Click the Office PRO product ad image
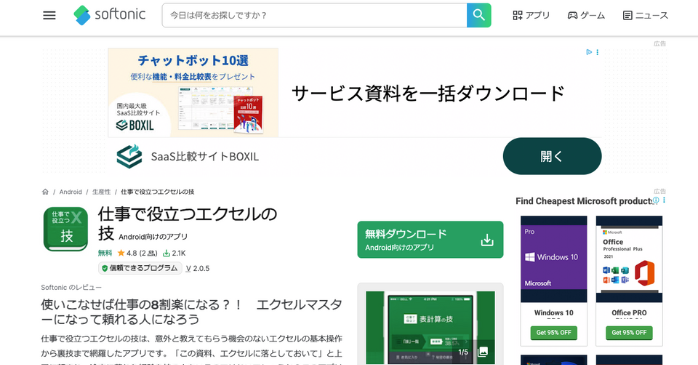The width and height of the screenshot is (698, 365). [629, 259]
